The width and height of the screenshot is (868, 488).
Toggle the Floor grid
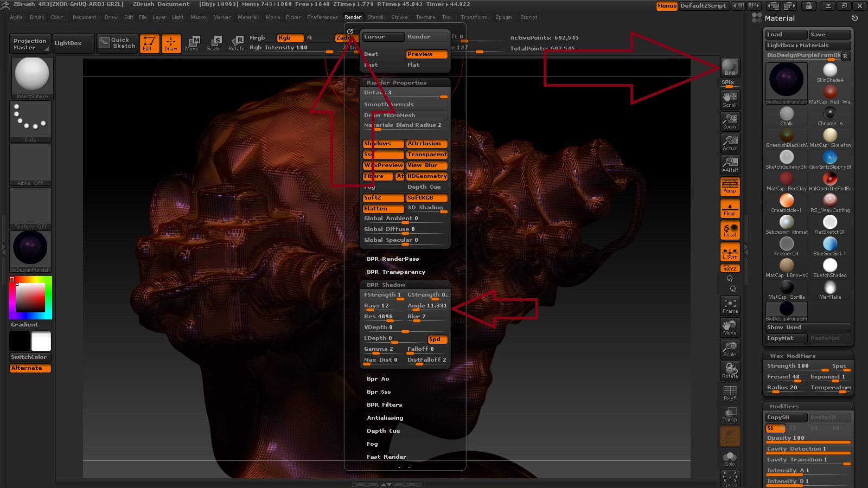pyautogui.click(x=730, y=208)
